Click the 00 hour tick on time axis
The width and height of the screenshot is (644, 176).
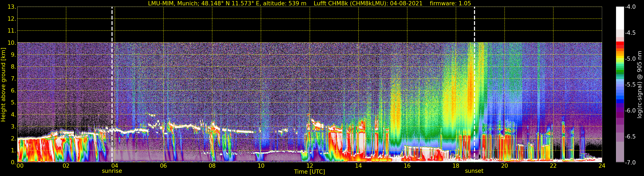[20, 166]
